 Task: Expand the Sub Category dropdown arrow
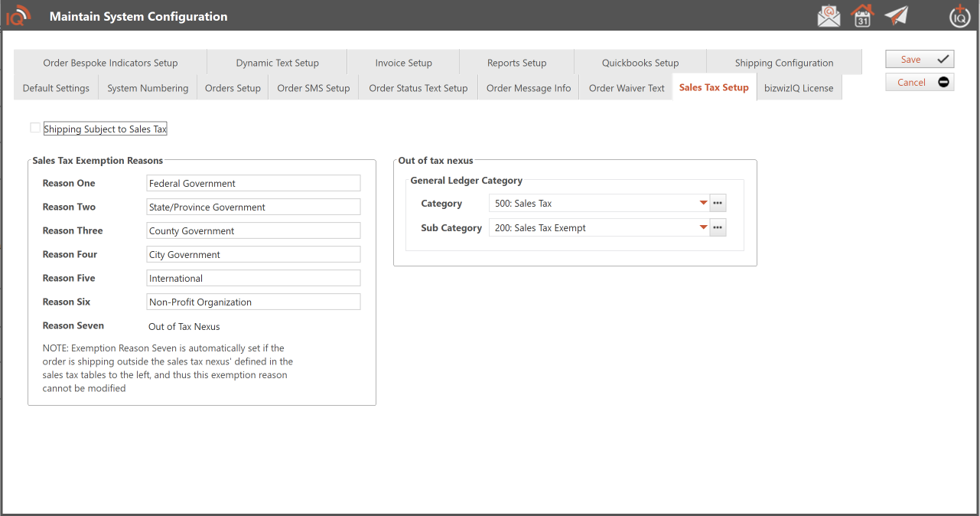(x=702, y=227)
